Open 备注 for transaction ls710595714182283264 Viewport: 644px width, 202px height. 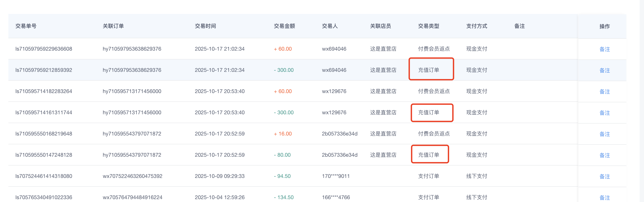[x=605, y=92]
